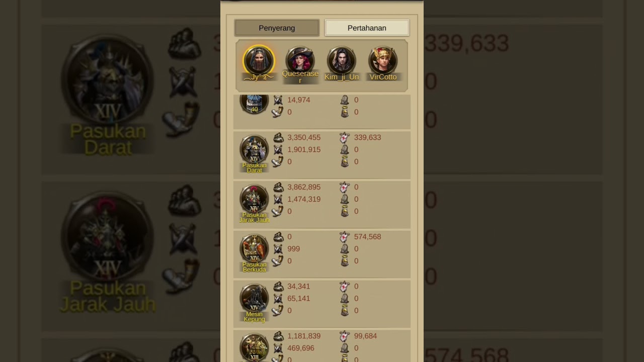Select the VirCotto player avatar
Image resolution: width=644 pixels, height=362 pixels.
point(383,60)
